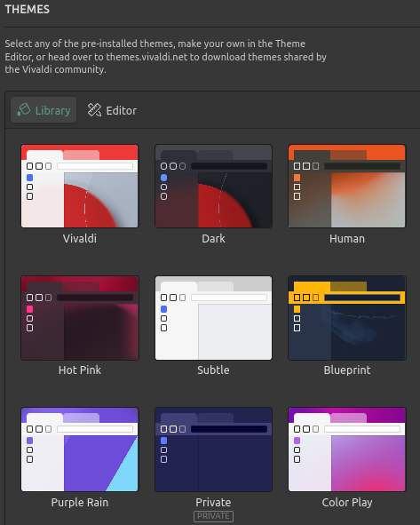Click the Blueprint theme name label
The height and width of the screenshot is (525, 420).
(x=347, y=370)
